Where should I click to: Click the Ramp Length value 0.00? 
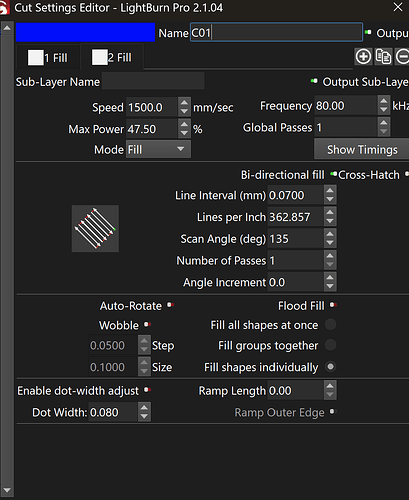click(295, 390)
